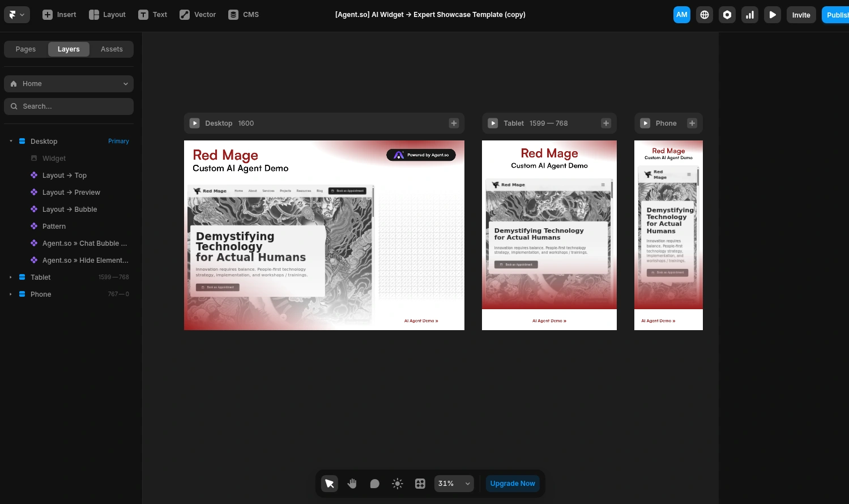Collapse the Desktop layer tree
This screenshot has height=504, width=849.
click(11, 141)
